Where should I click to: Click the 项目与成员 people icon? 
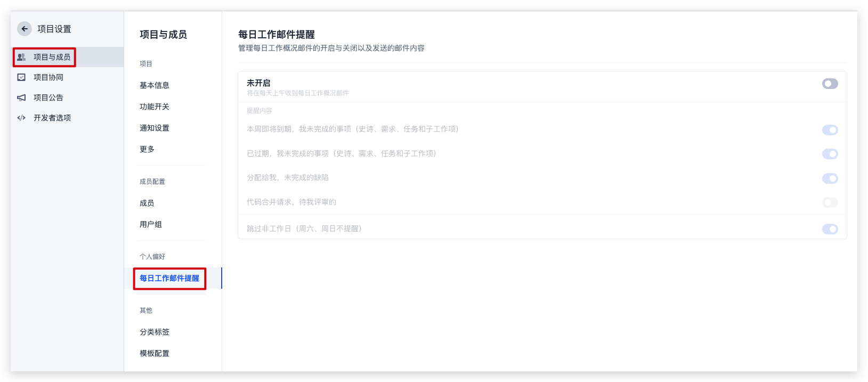21,57
